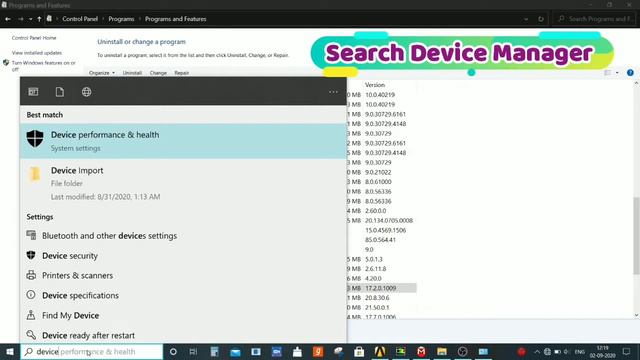The image size is (640, 360).
Task: Click info icon beside Device specifications
Action: (31, 294)
